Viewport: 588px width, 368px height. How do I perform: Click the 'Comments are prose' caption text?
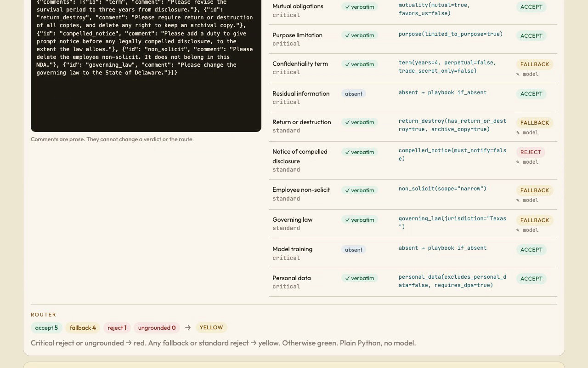[x=112, y=139]
